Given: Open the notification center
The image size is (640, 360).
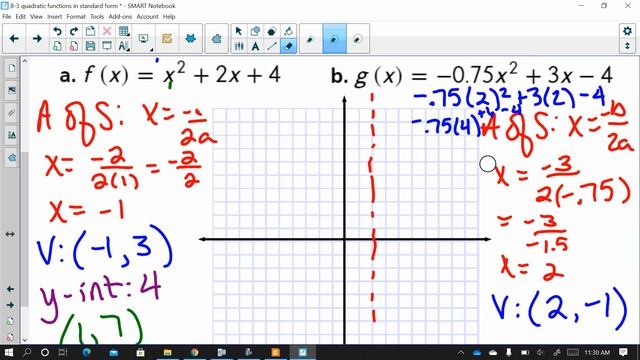Looking at the screenshot, I should click(623, 352).
